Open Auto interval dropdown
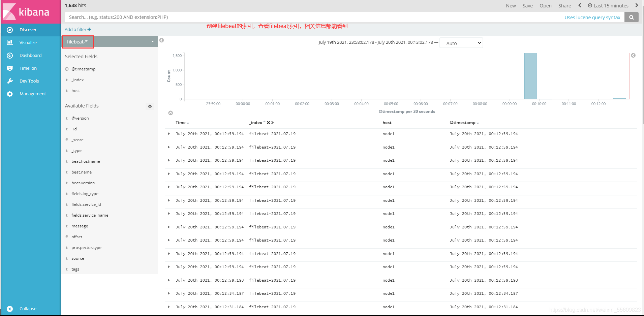This screenshot has width=644, height=316. [461, 43]
